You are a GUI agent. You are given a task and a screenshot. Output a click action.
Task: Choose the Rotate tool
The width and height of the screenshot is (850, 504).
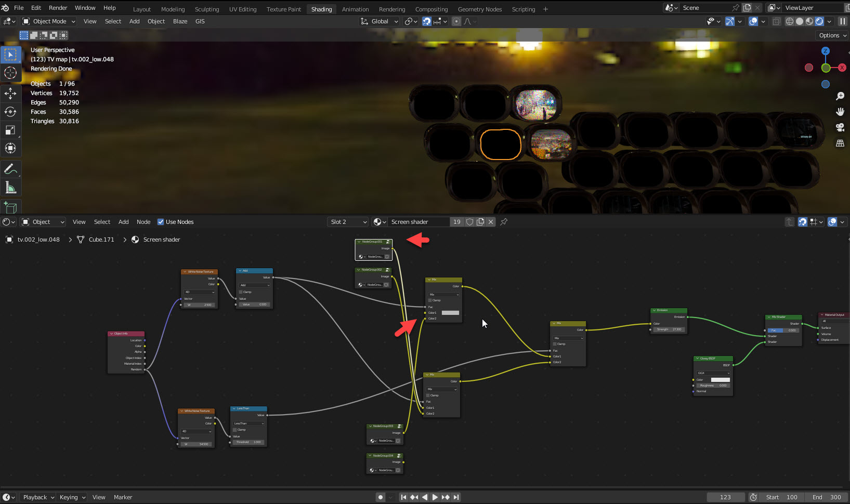(10, 112)
